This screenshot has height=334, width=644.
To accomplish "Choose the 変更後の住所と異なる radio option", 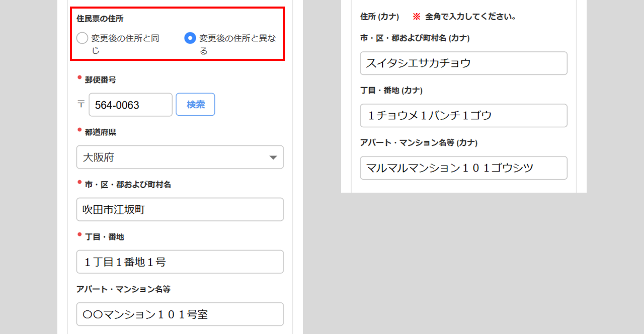I will click(190, 38).
